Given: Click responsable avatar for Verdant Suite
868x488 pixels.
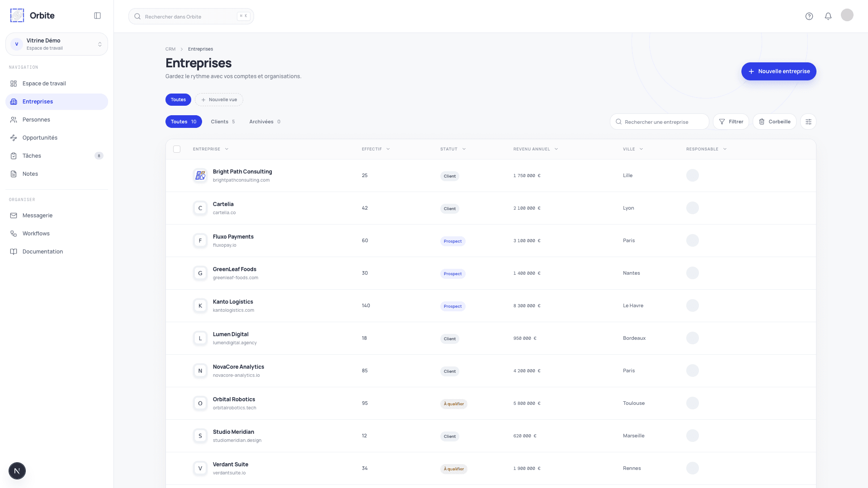Looking at the screenshot, I should click(x=693, y=468).
